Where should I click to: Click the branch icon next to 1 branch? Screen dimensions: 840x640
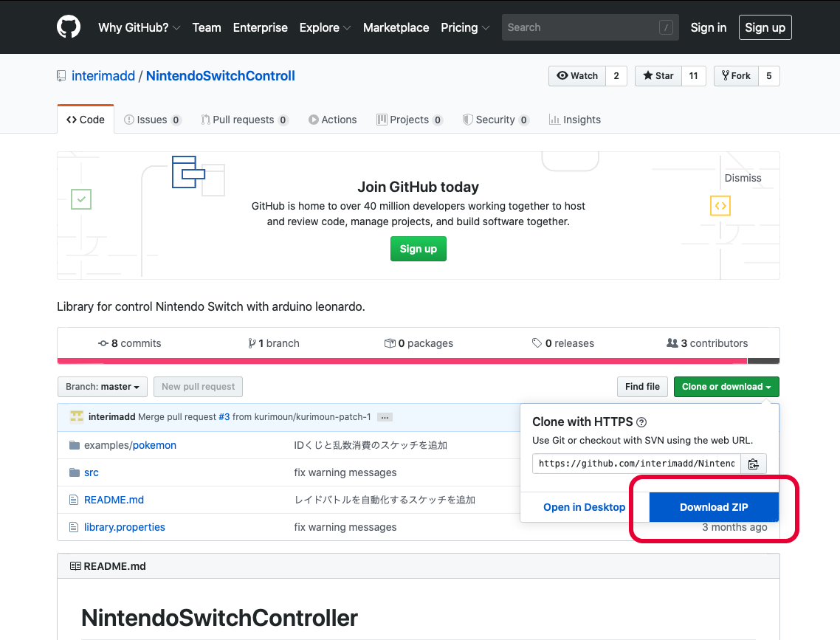pos(252,343)
